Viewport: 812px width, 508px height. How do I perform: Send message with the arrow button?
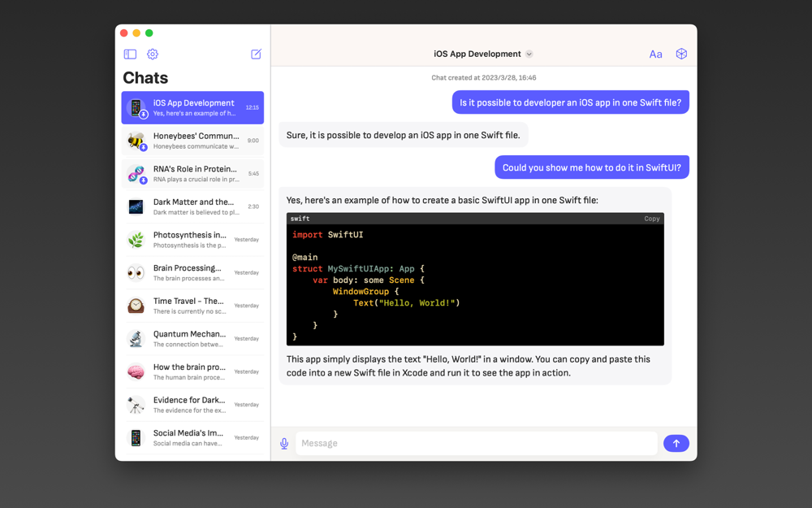(x=676, y=443)
